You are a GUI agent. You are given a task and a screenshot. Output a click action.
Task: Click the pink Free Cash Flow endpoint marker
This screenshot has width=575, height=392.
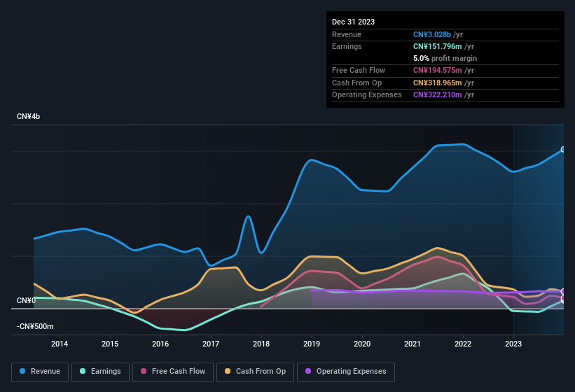pos(563,297)
